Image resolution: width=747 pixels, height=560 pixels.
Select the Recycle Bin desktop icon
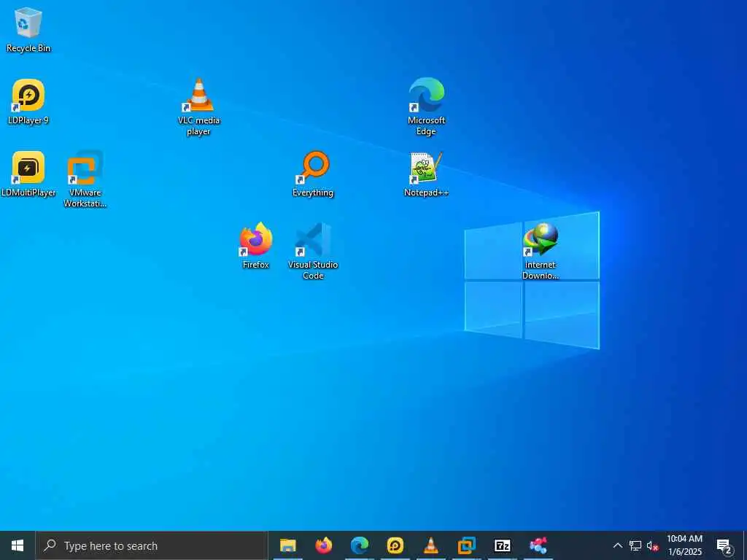(x=28, y=29)
